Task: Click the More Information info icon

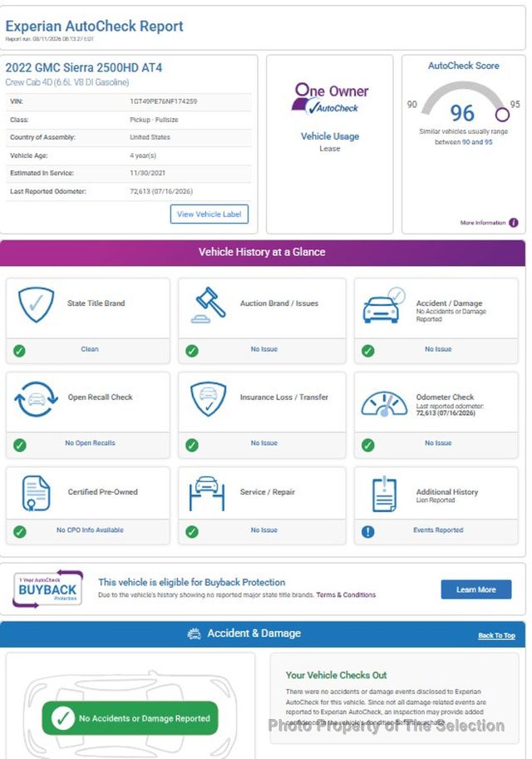Action: tap(514, 223)
